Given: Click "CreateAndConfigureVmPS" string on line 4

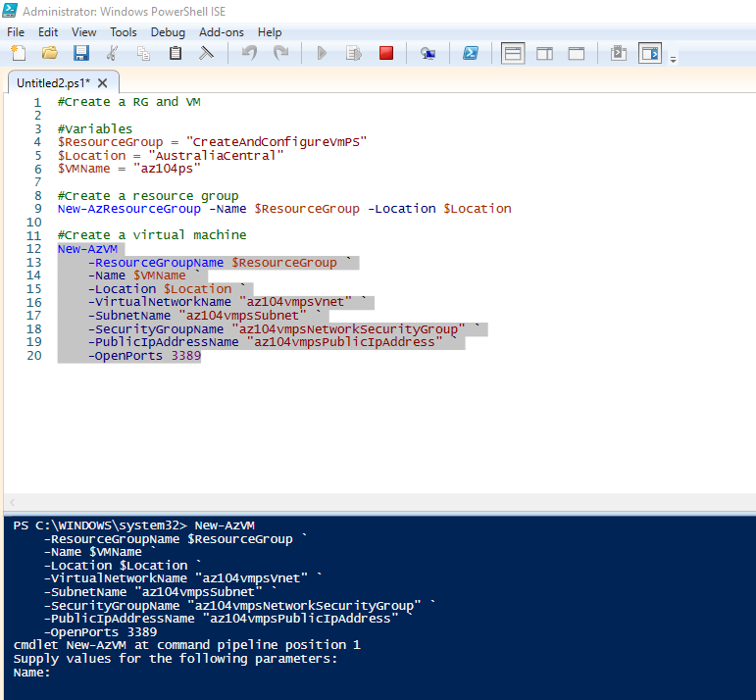Looking at the screenshot, I should pos(277,142).
